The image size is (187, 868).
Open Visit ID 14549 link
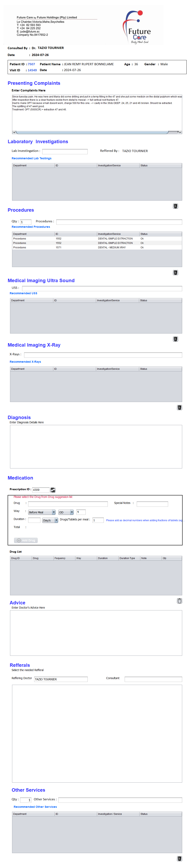coord(32,70)
